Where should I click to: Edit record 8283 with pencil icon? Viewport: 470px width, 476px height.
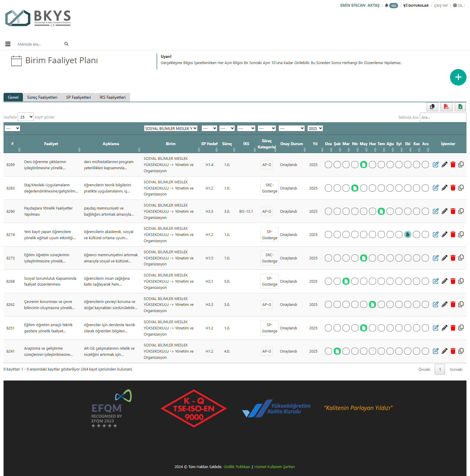pos(444,188)
